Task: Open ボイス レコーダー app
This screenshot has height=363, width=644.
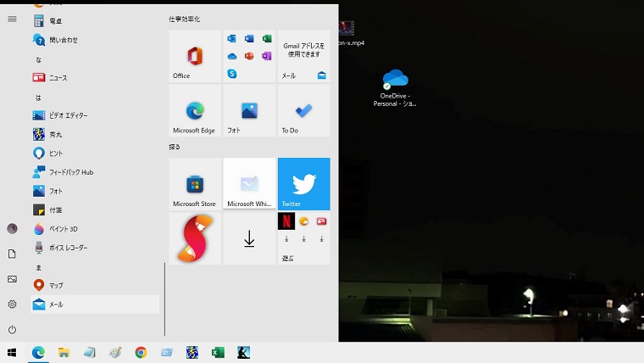Action: pyautogui.click(x=95, y=248)
